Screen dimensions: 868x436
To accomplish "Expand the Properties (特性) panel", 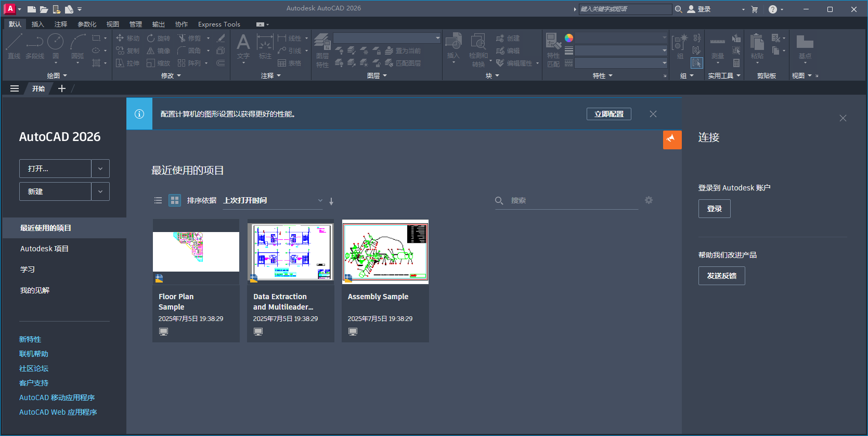I will pos(603,76).
